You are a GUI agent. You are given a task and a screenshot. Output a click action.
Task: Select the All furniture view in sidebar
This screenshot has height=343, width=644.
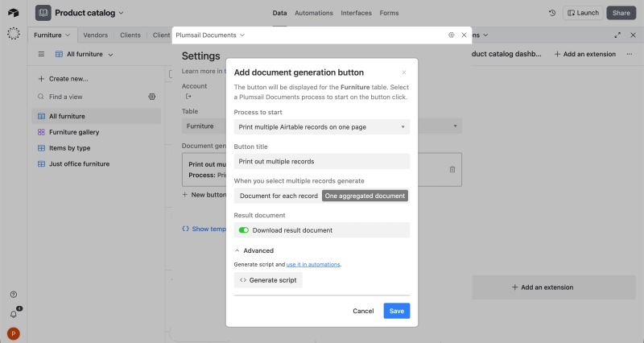[96, 116]
